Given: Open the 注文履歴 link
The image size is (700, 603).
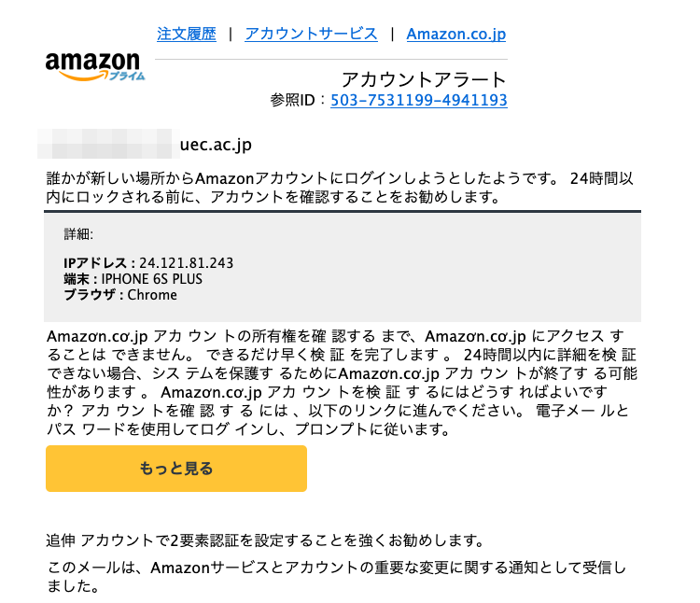Looking at the screenshot, I should pyautogui.click(x=187, y=34).
